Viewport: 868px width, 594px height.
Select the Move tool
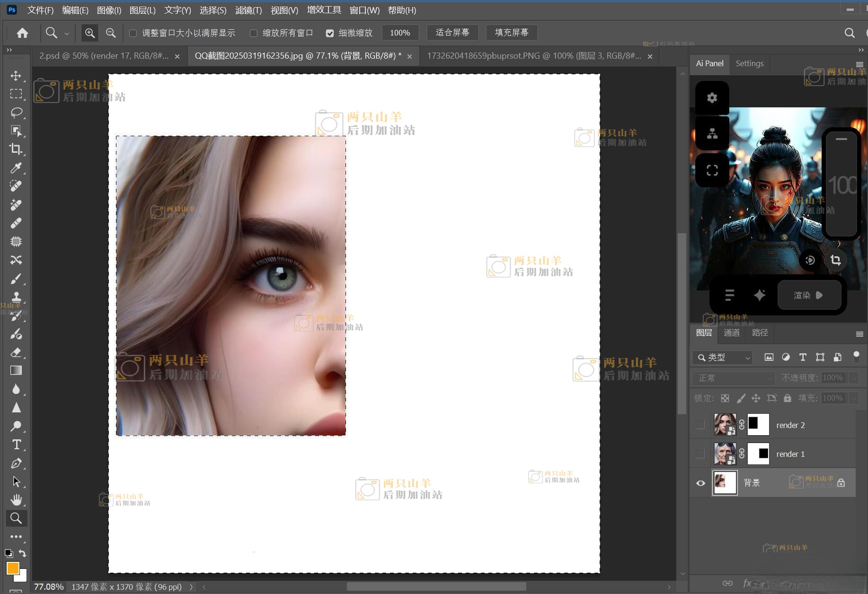pyautogui.click(x=16, y=76)
